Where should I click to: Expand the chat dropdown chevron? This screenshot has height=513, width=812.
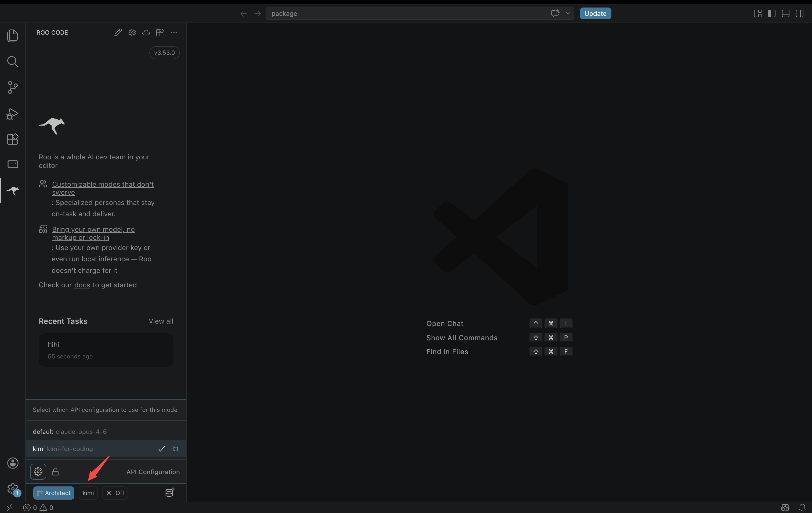(568, 13)
